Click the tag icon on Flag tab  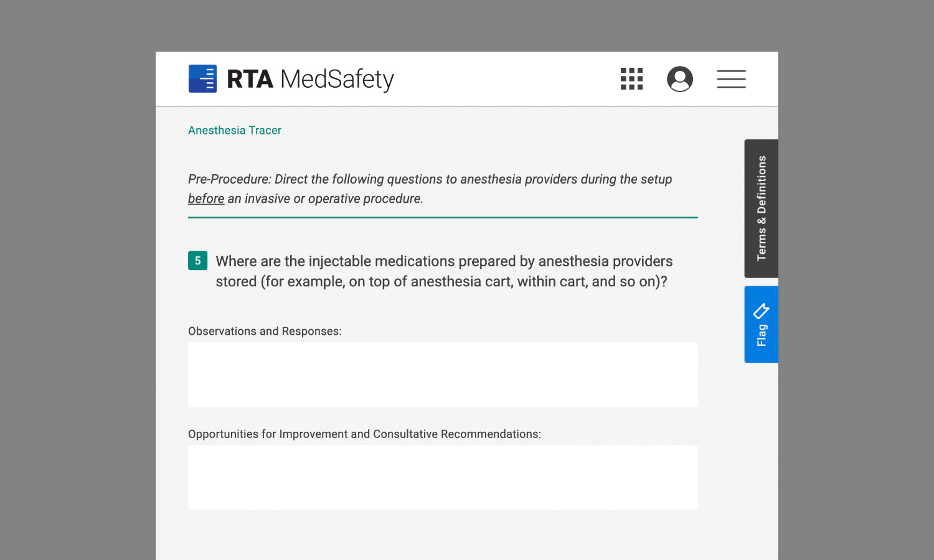coord(762,310)
